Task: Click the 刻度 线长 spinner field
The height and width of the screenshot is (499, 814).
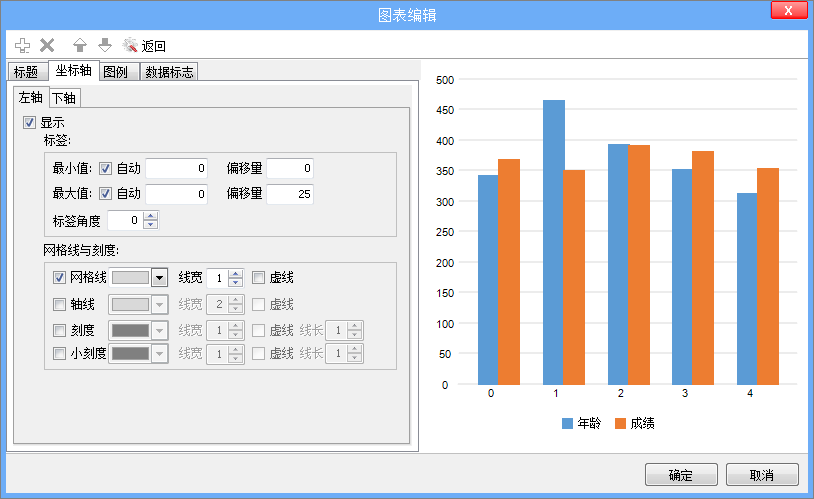Action: point(344,330)
